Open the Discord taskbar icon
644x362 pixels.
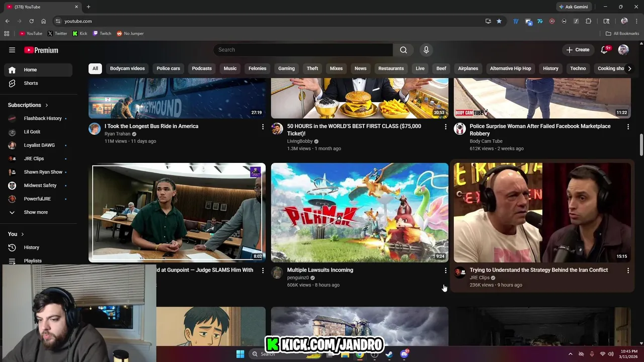click(404, 354)
